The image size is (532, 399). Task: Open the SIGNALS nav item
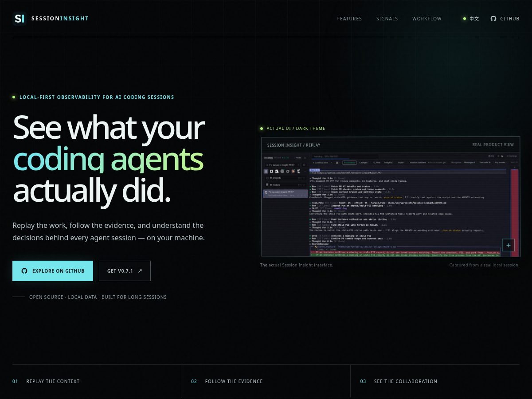point(387,19)
